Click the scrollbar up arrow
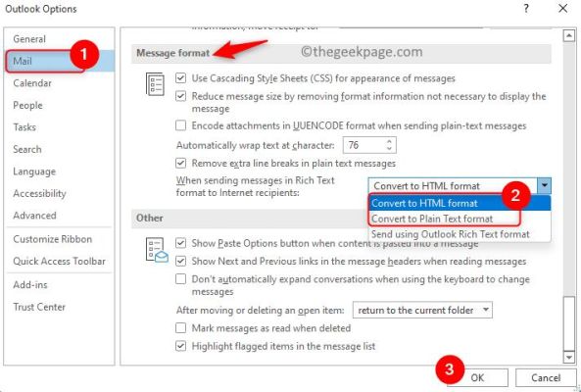Image resolution: width=581 pixels, height=392 pixels. coord(568,36)
